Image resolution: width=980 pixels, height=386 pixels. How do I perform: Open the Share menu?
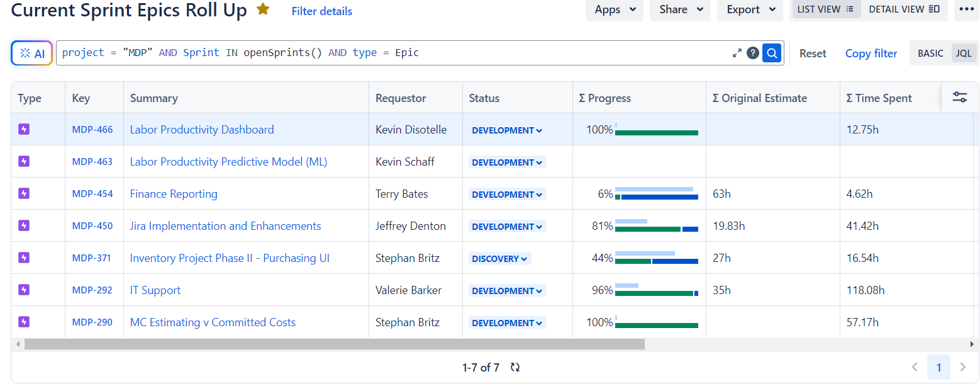[679, 10]
